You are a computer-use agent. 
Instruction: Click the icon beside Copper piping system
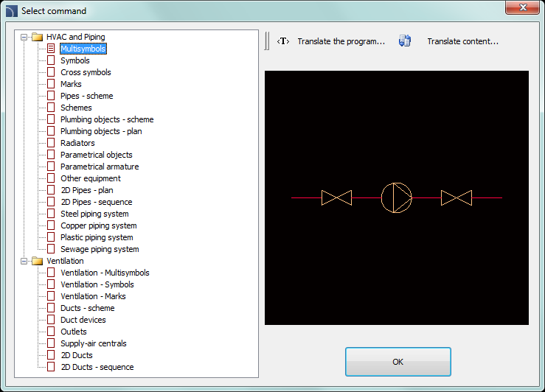pyautogui.click(x=51, y=225)
